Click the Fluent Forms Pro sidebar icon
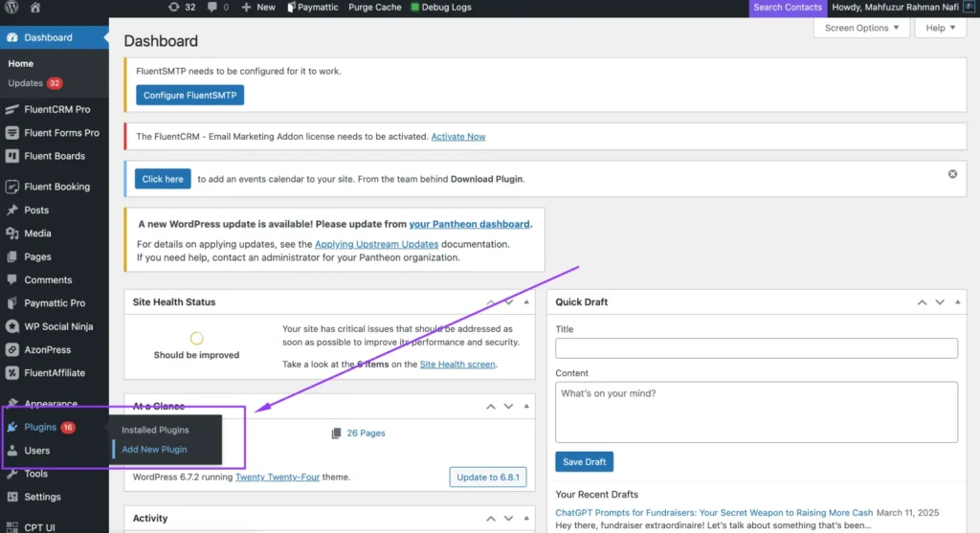 [x=11, y=132]
